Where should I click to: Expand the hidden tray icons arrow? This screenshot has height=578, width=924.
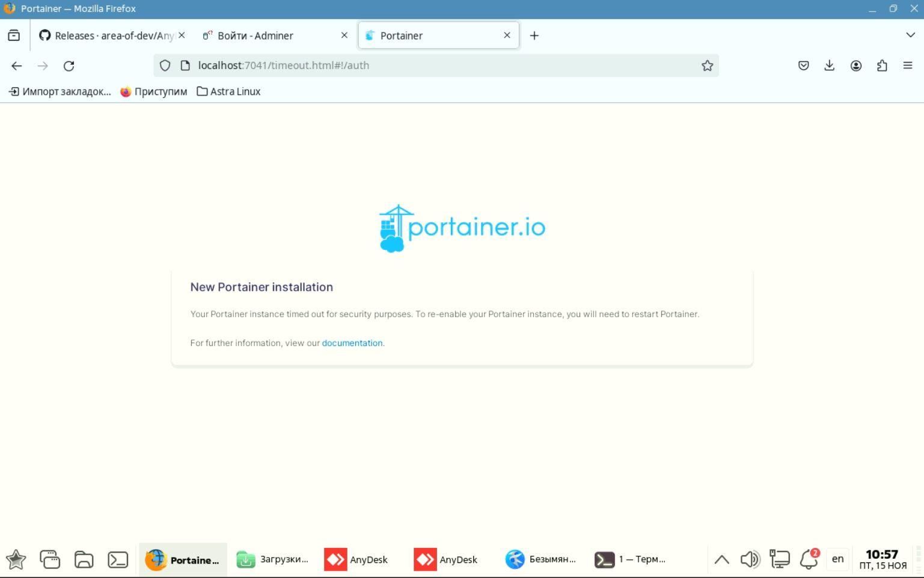(x=721, y=559)
